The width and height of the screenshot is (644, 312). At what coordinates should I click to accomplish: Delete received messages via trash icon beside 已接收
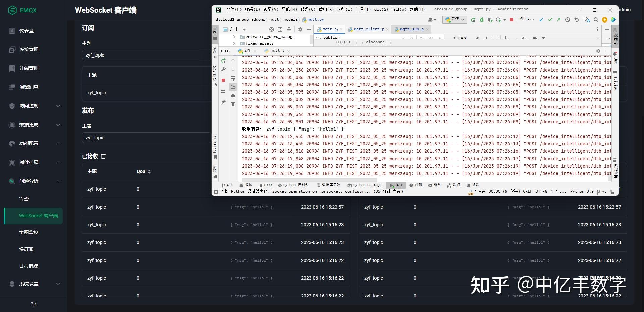[x=103, y=156]
